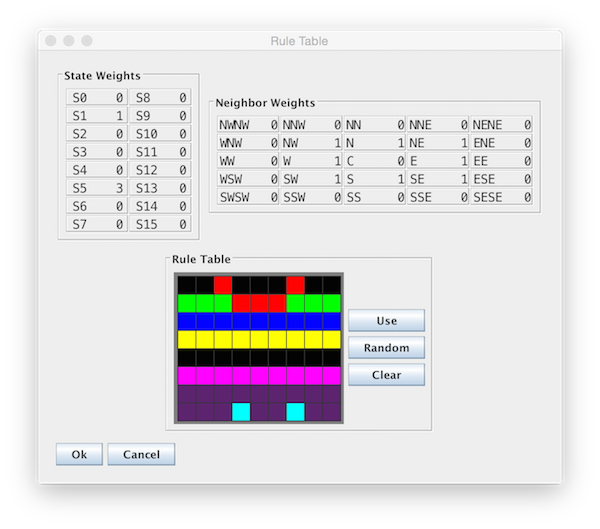Focus the S7 state weight field
This screenshot has width=600, height=529.
coord(96,224)
